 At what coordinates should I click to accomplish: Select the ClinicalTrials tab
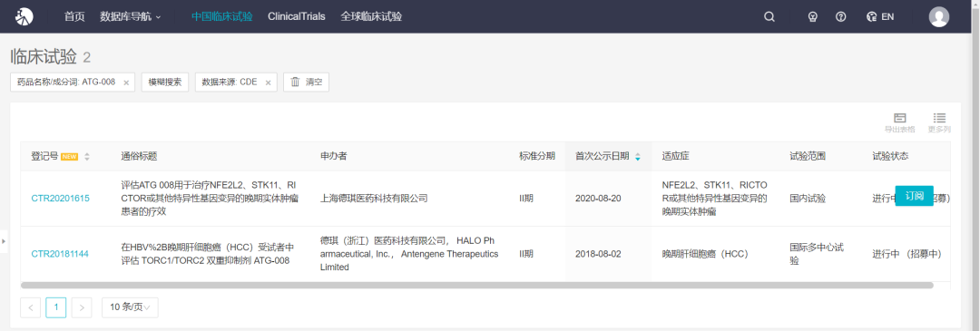pyautogui.click(x=296, y=17)
